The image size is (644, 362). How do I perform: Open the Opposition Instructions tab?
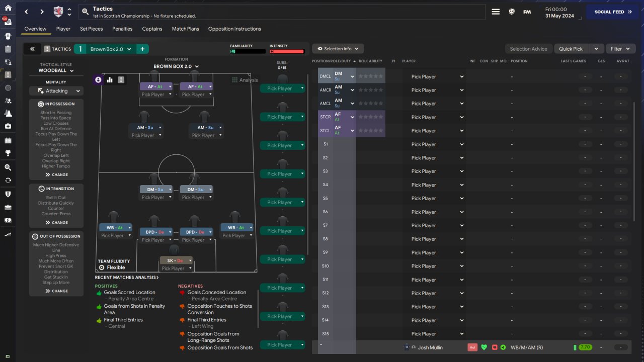click(x=234, y=29)
